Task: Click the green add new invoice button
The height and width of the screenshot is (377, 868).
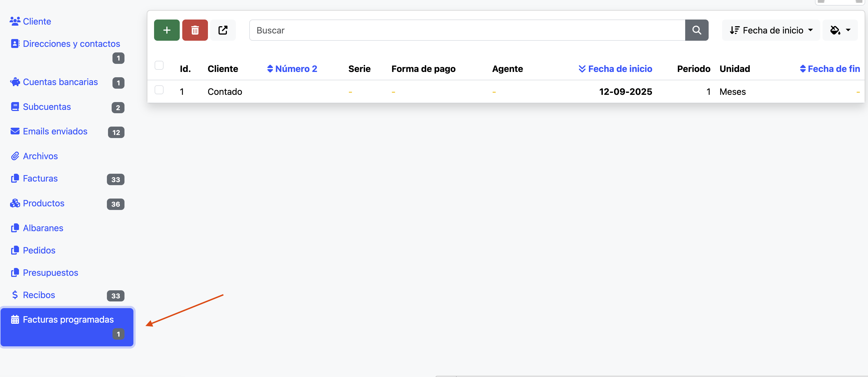Action: click(x=166, y=30)
